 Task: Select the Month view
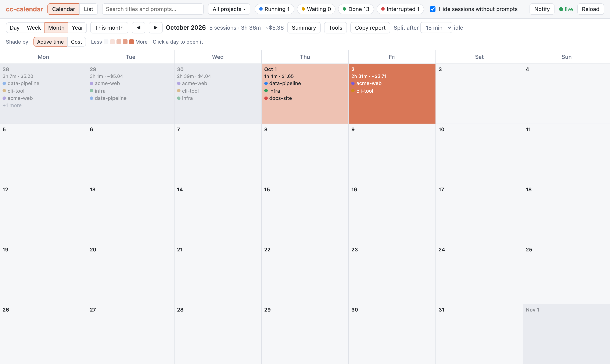56,28
